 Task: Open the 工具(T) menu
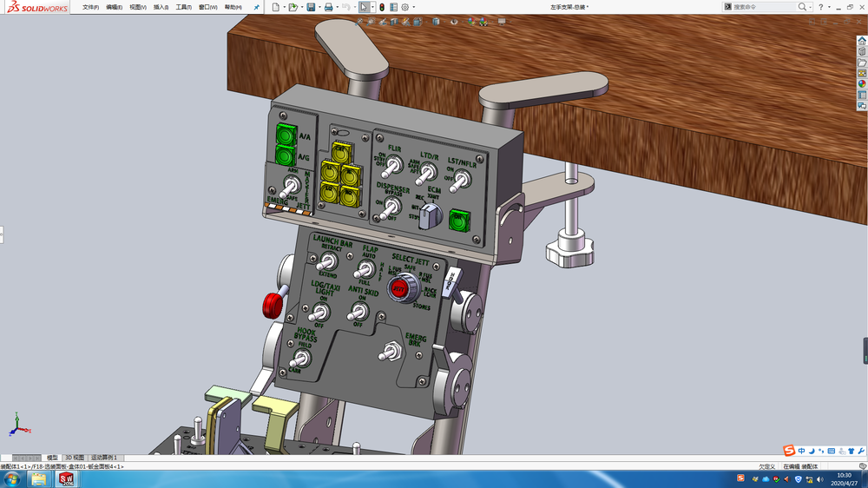184,7
